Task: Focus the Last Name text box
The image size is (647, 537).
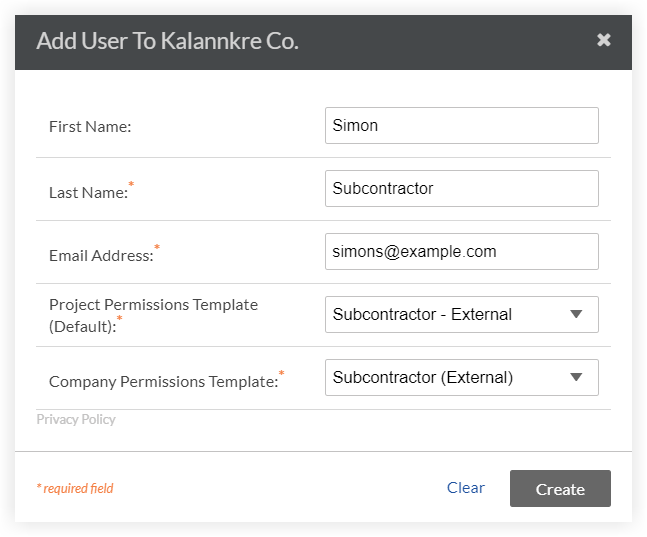Action: [x=461, y=189]
